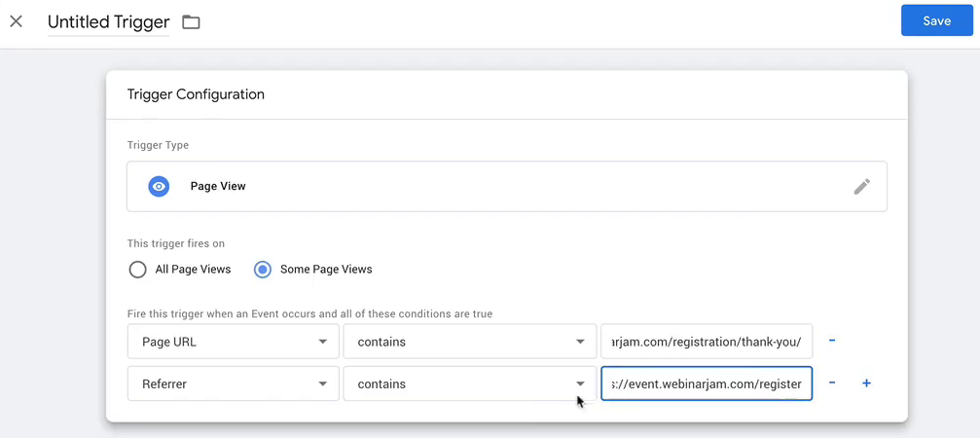Click the Save button
The width and height of the screenshot is (980, 438).
click(937, 20)
